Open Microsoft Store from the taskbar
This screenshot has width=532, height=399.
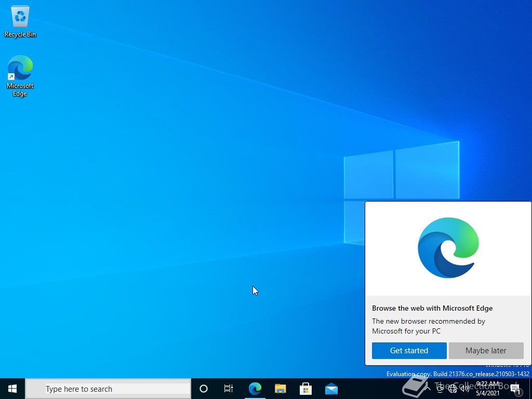pyautogui.click(x=305, y=389)
